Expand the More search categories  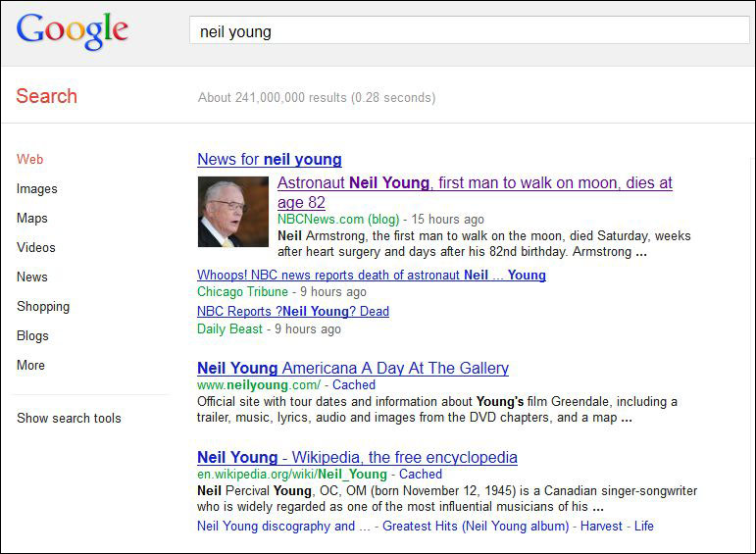(30, 365)
